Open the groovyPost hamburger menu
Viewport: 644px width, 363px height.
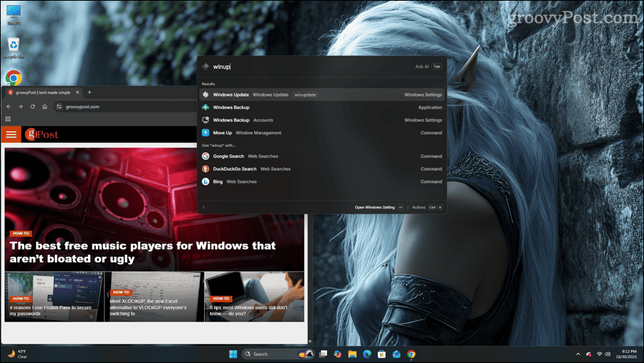(x=11, y=134)
